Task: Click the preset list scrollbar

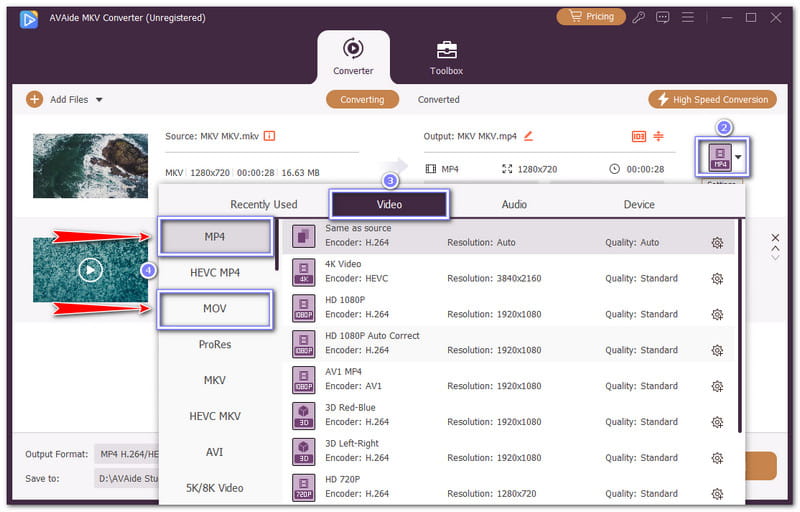Action: [x=740, y=326]
